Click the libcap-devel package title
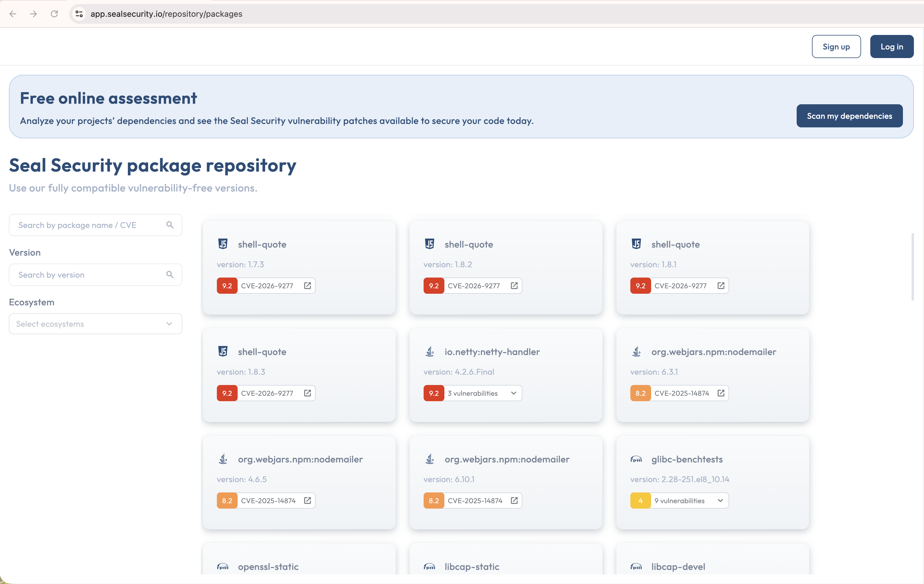924x584 pixels. point(678,566)
